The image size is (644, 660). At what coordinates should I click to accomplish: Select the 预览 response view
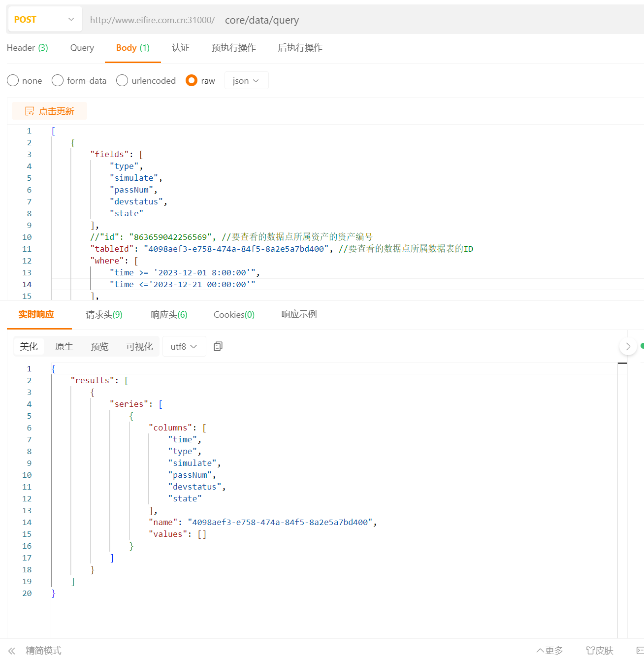pyautogui.click(x=99, y=347)
